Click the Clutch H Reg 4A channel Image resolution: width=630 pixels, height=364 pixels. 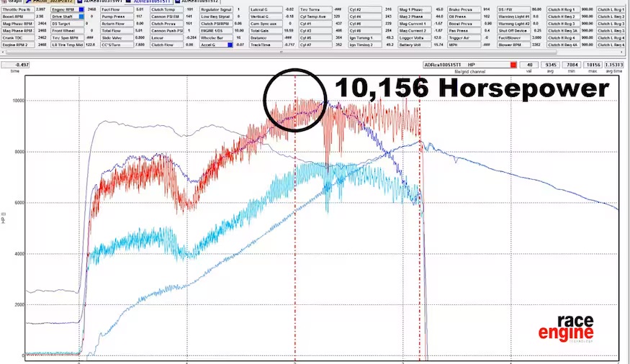563,45
